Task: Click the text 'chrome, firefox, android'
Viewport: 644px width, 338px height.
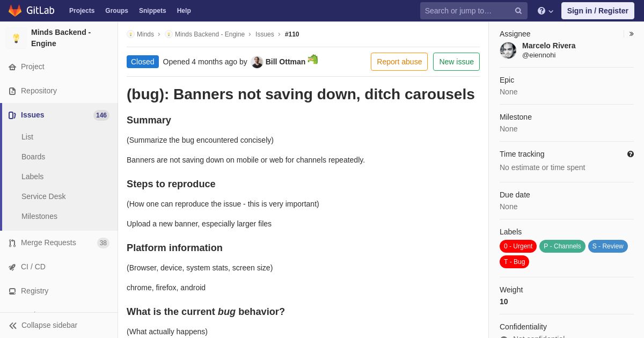Action: point(166,288)
